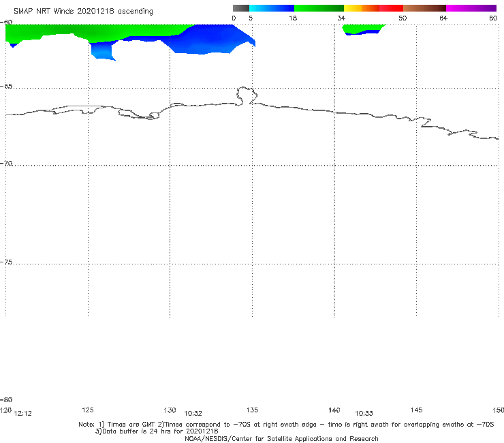Click the longitude label '125'

[x=88, y=410]
